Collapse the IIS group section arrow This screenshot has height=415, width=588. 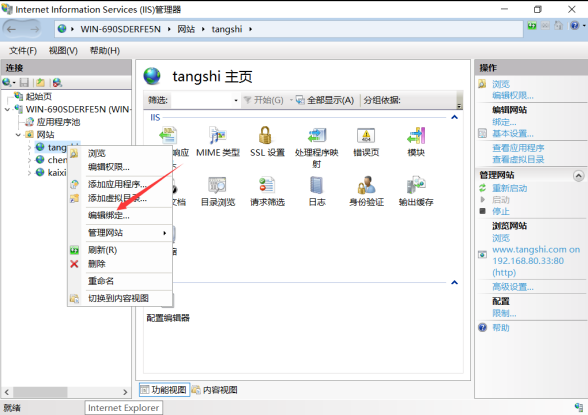[x=454, y=117]
